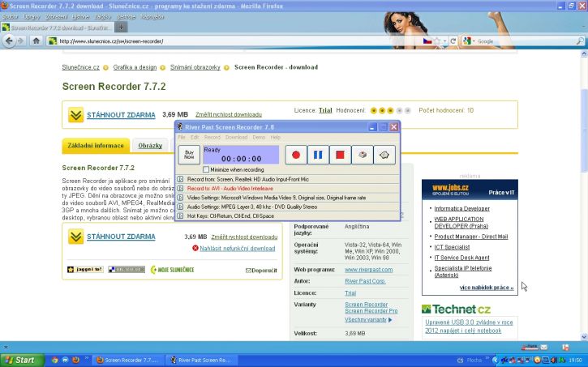Click the top STÁHNOUT ZDARMA link
The height and width of the screenshot is (367, 588).
tap(121, 115)
